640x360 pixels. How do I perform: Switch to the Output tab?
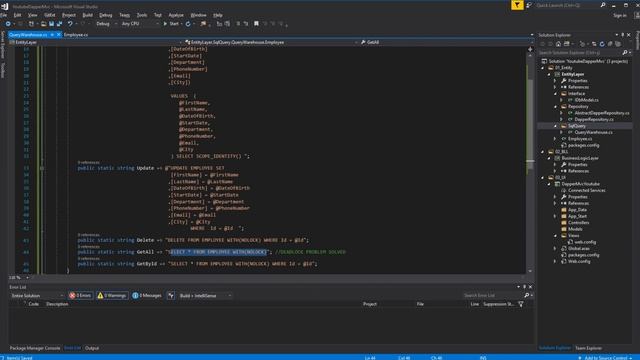tap(92, 348)
